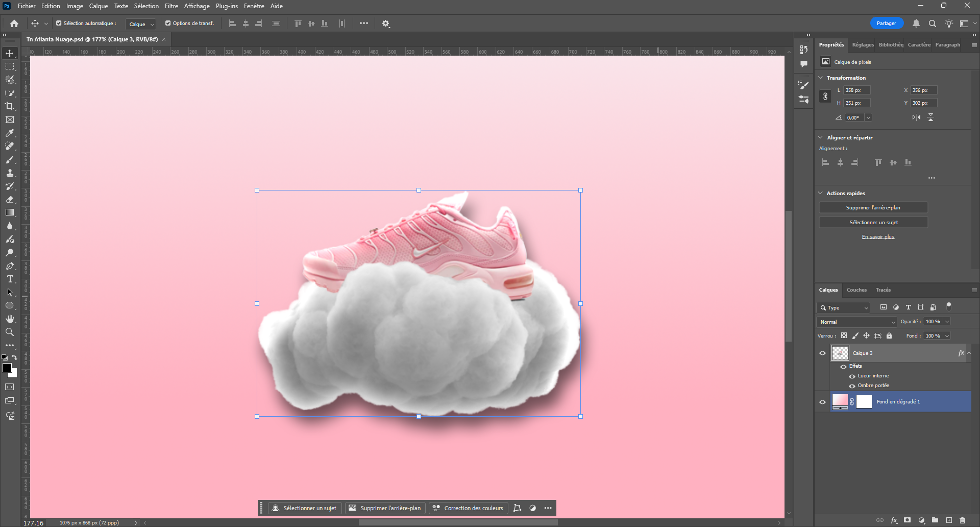Select the Move tool in the toolbox
980x527 pixels.
10,53
